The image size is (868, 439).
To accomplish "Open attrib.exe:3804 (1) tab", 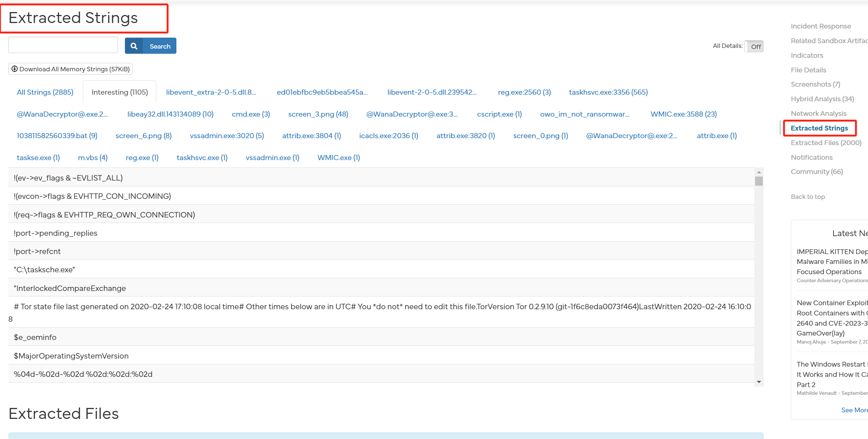I will pos(311,136).
